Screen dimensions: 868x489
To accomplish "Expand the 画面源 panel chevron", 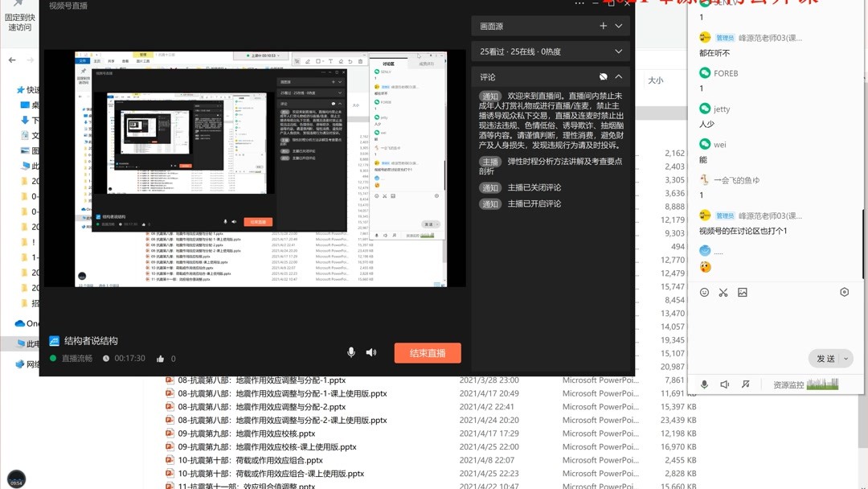I will pos(618,26).
